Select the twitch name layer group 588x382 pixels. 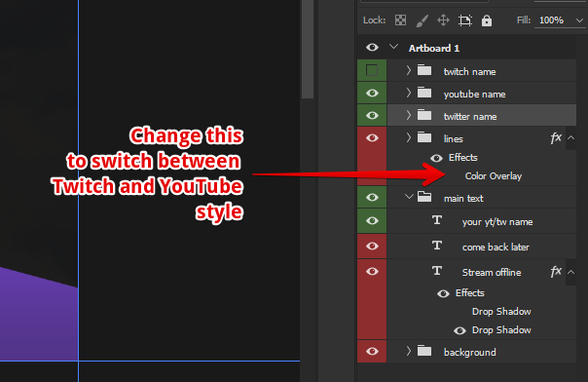click(x=469, y=71)
